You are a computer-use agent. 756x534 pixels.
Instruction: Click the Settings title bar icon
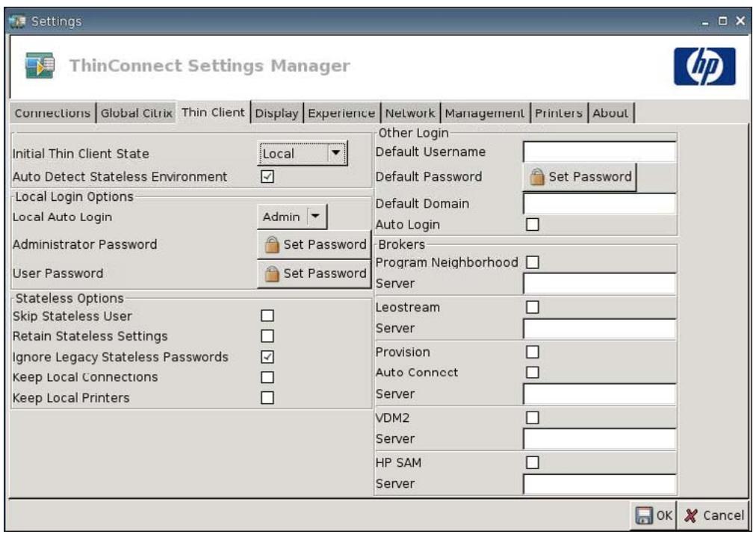(17, 21)
